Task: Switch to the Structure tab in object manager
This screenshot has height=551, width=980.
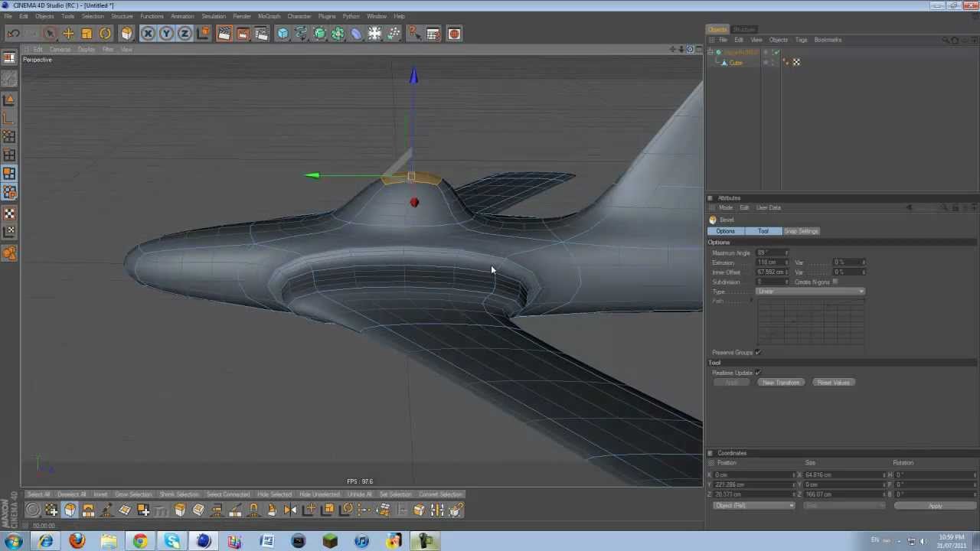Action: (744, 30)
